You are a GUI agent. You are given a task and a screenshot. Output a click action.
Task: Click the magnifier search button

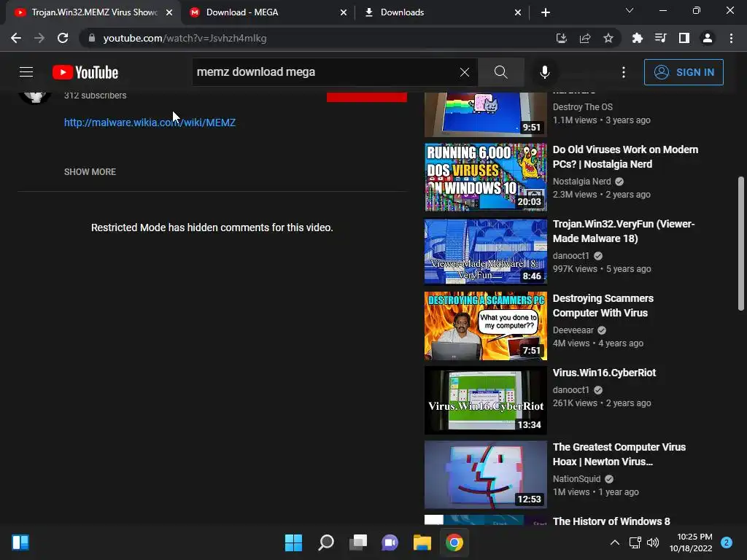point(500,72)
